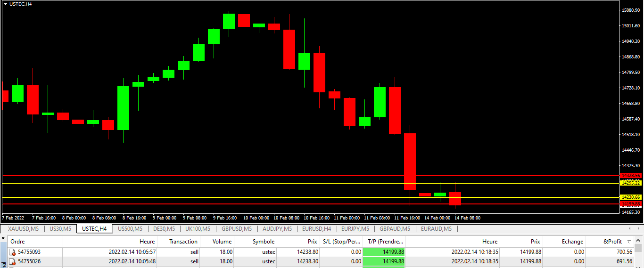Screen dimensions: 644x268
Task: Click the Volume column header
Action: pos(222,242)
